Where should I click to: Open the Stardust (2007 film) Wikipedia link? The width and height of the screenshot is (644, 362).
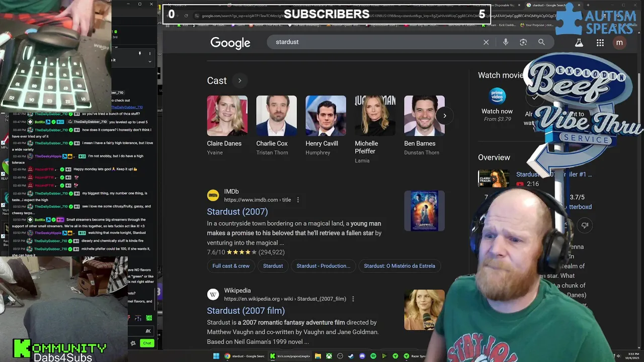(x=246, y=311)
